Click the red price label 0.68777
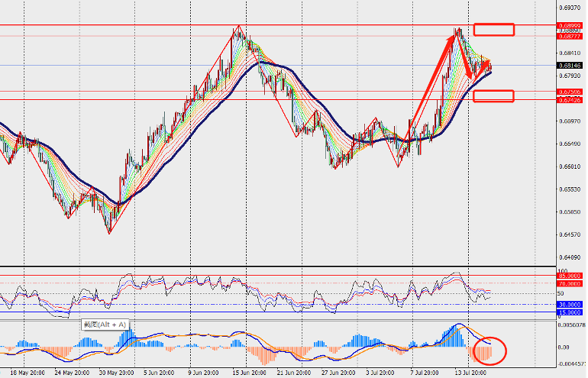The height and width of the screenshot is (378, 588). pos(570,37)
